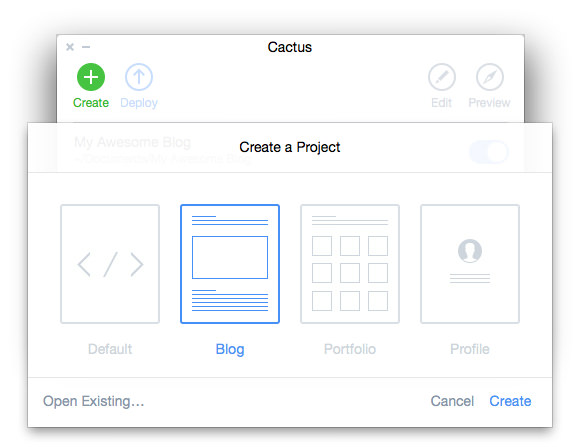Open an existing project via Open Existing…
The width and height of the screenshot is (581, 447).
(93, 401)
